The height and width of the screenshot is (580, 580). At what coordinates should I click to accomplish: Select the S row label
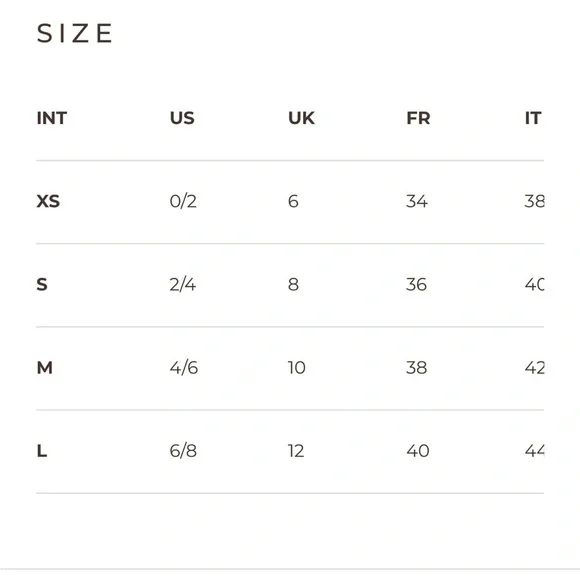coord(42,285)
